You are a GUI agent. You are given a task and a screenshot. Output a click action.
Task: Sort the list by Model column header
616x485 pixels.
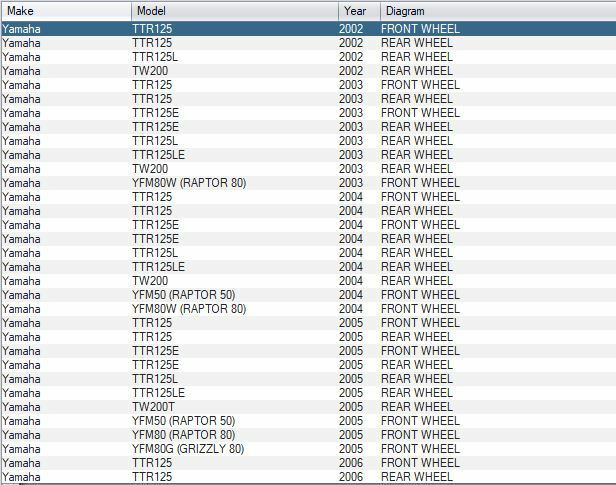pos(235,11)
